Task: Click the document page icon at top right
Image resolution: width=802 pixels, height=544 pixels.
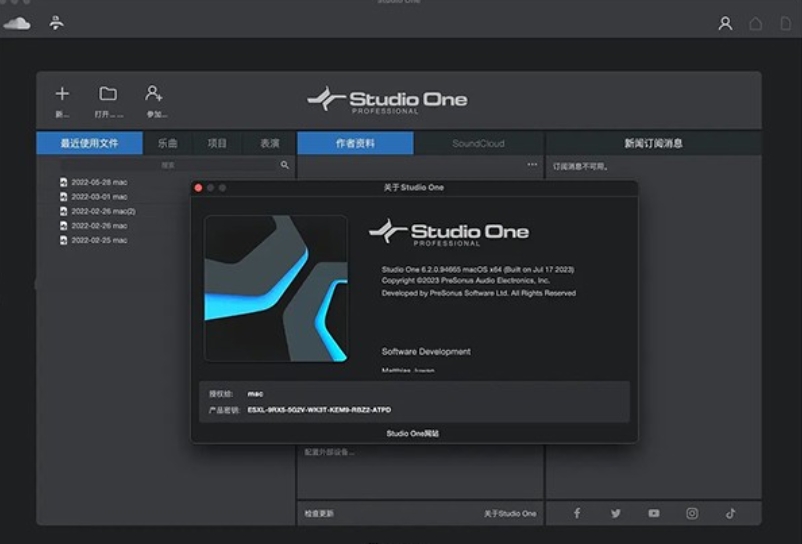Action: (x=785, y=24)
